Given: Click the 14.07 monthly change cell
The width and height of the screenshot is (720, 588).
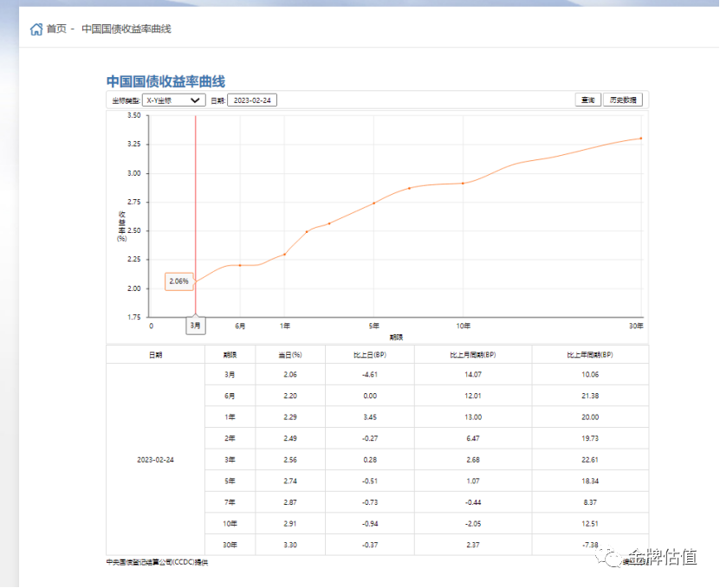Looking at the screenshot, I should click(x=473, y=375).
